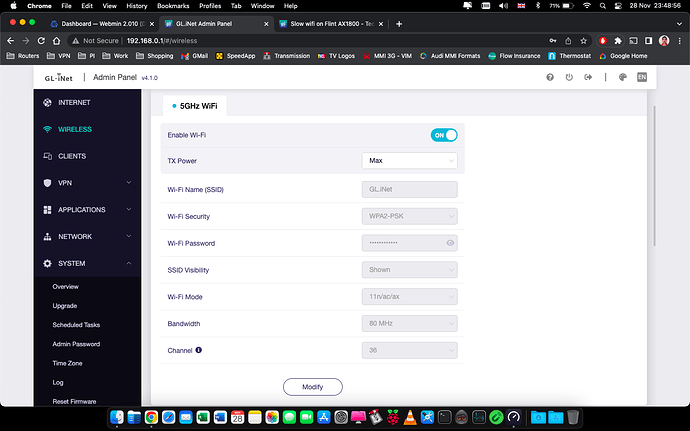Viewport: 690px width, 431px height.
Task: Bookmark this page with star icon
Action: [x=584, y=41]
